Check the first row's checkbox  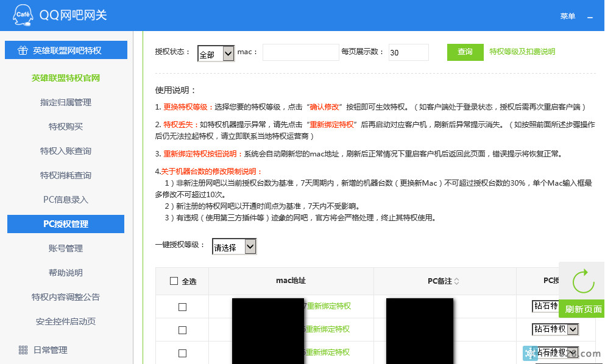click(x=182, y=307)
